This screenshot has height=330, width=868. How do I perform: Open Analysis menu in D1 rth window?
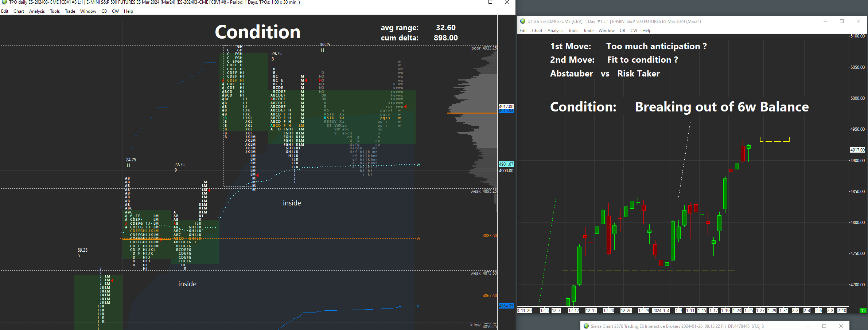(x=555, y=31)
